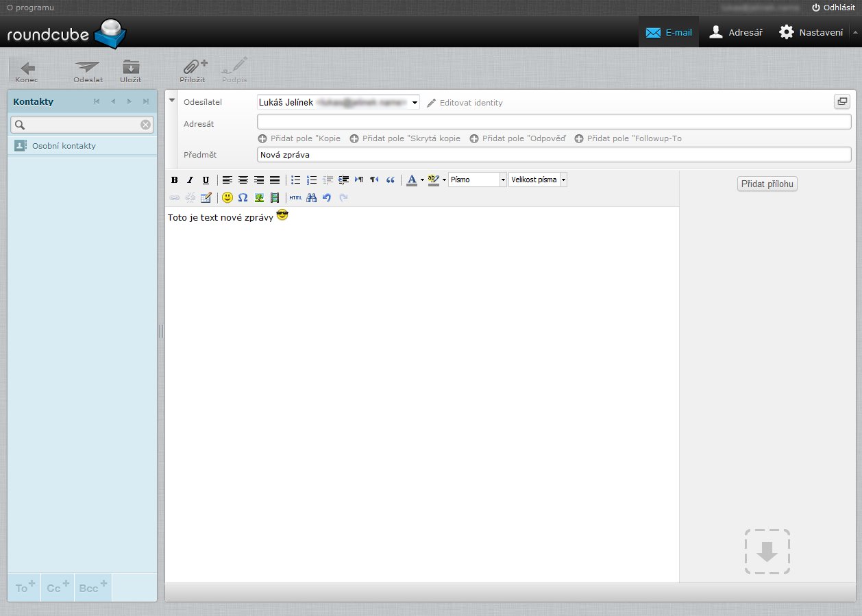Click the Přidat přílohu button
Screen dimensions: 862x616
click(x=767, y=184)
